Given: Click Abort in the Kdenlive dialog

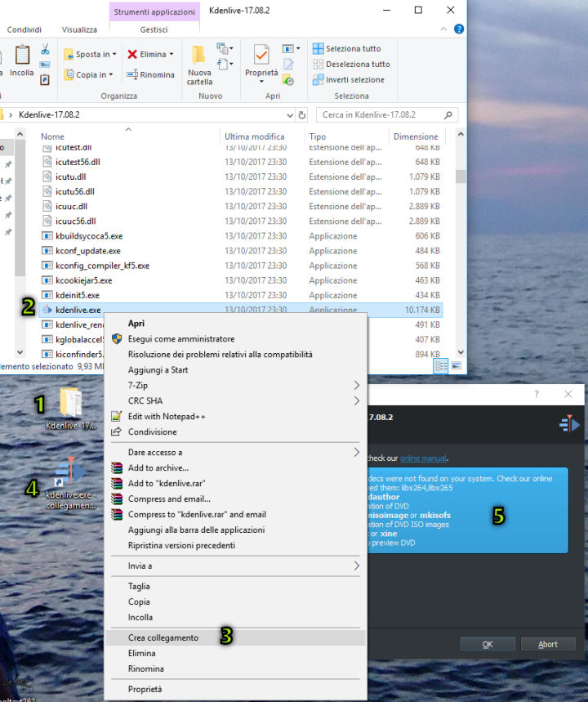Looking at the screenshot, I should tap(548, 644).
